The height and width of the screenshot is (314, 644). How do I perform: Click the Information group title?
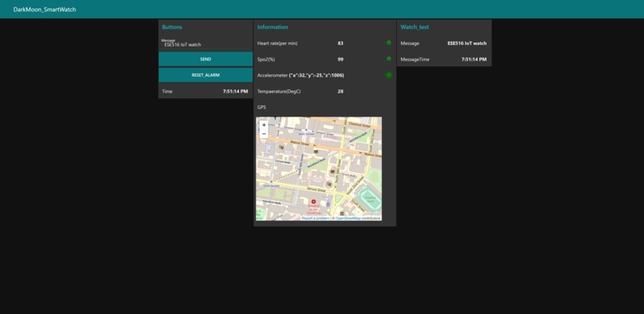coord(272,27)
